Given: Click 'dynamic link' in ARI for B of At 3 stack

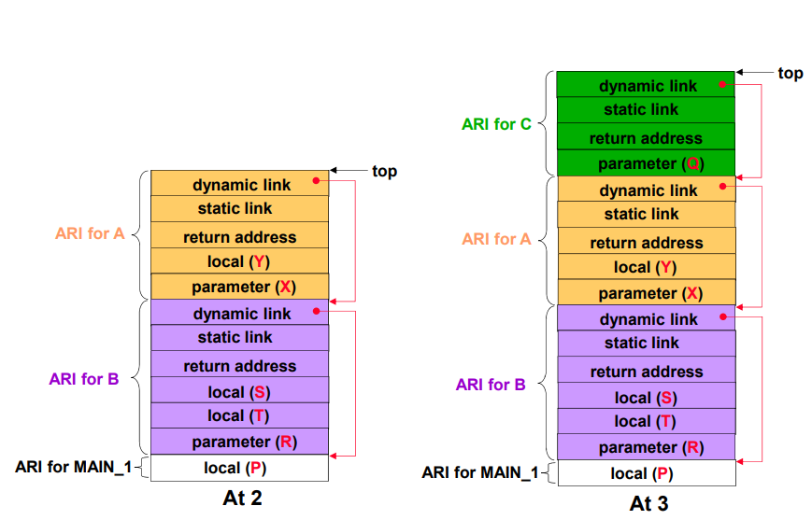Looking at the screenshot, I should pyautogui.click(x=647, y=317).
